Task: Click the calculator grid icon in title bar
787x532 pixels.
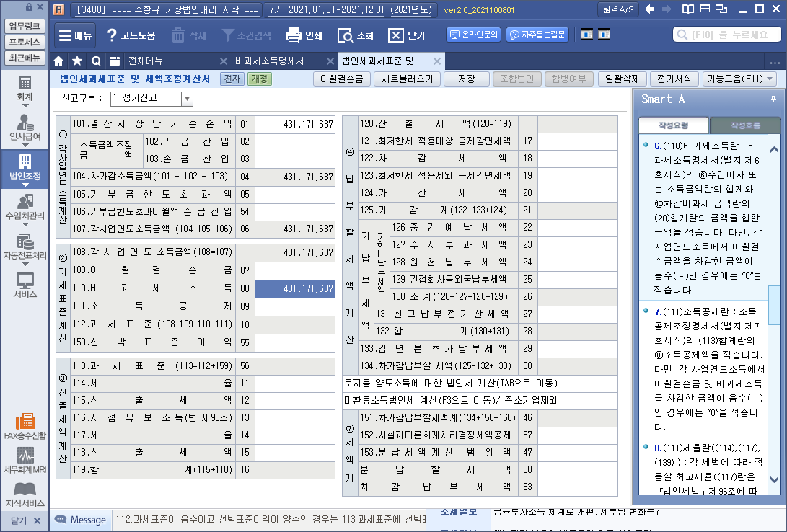Action: point(705,9)
